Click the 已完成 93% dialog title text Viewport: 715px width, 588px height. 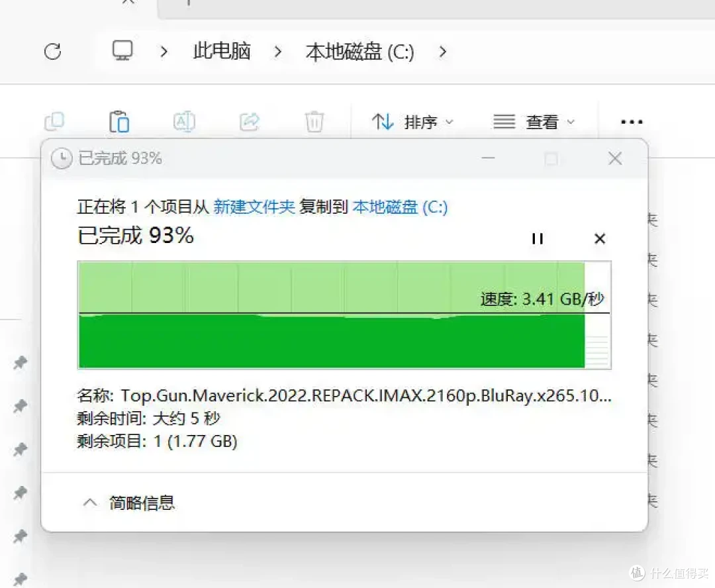point(120,158)
